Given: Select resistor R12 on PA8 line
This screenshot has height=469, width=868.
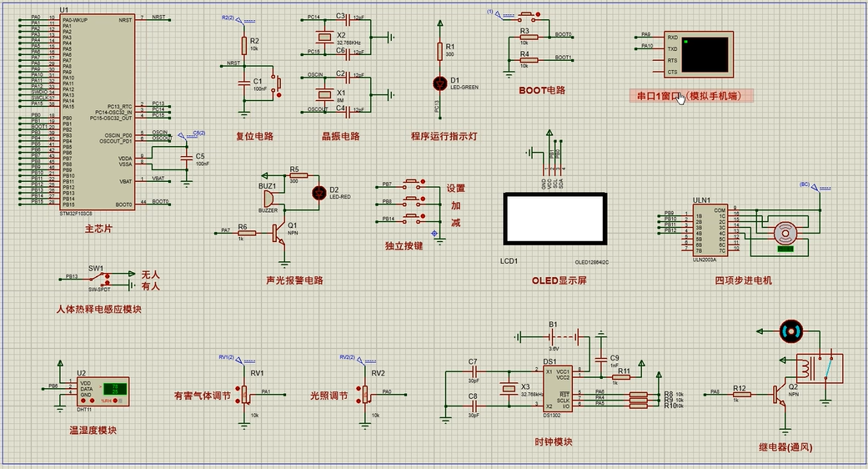Looking at the screenshot, I should [741, 394].
